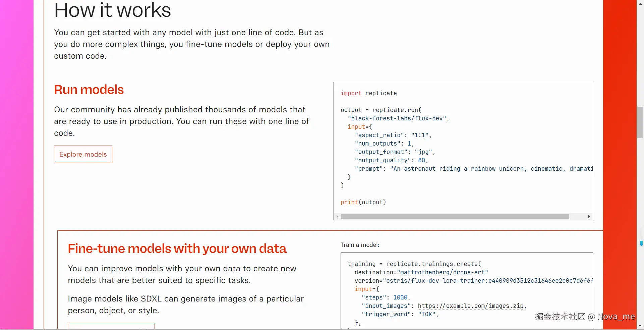Viewport: 644px width, 330px height.
Task: Click the Explore models button
Action: click(83, 154)
